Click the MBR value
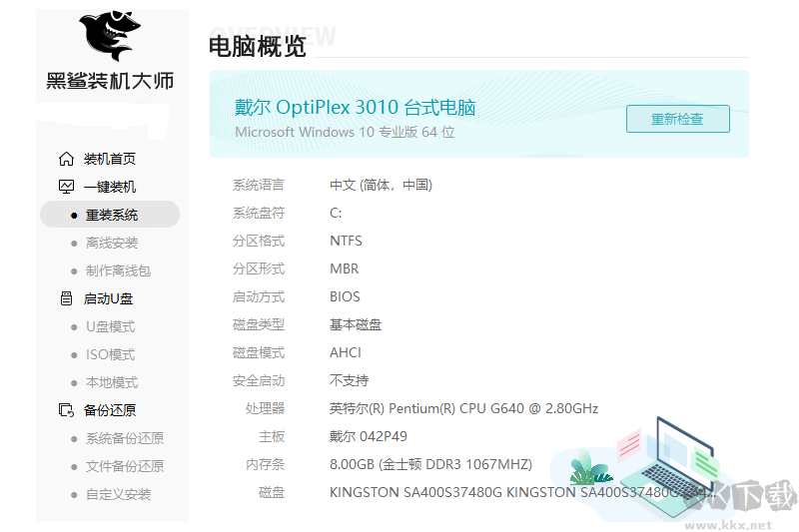 pyautogui.click(x=345, y=268)
